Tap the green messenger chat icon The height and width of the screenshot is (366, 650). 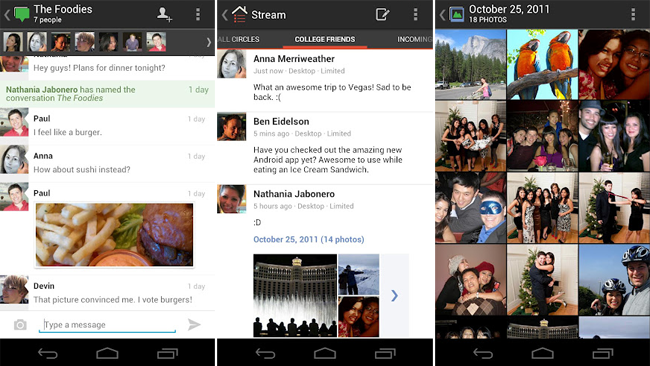(22, 15)
